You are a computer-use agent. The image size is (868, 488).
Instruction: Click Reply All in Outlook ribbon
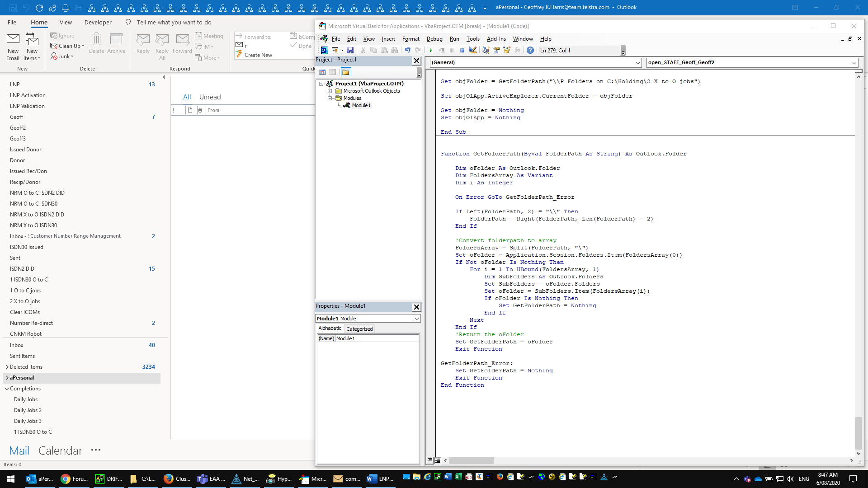[x=162, y=47]
